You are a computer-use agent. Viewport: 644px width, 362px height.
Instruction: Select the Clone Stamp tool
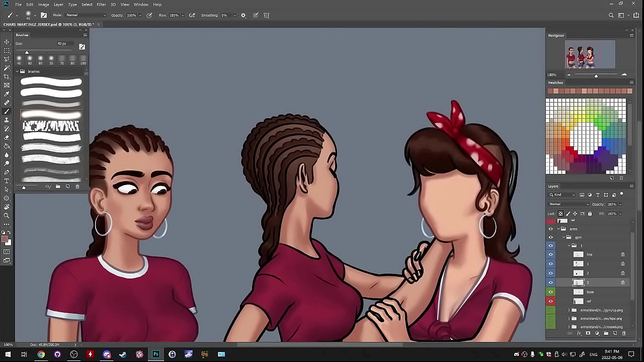pos(7,120)
